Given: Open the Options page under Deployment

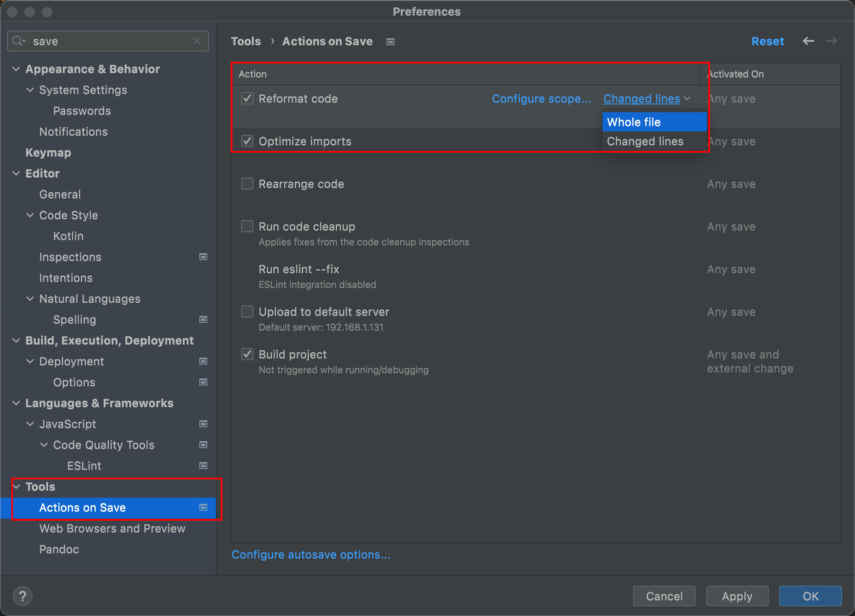Looking at the screenshot, I should pyautogui.click(x=74, y=382).
